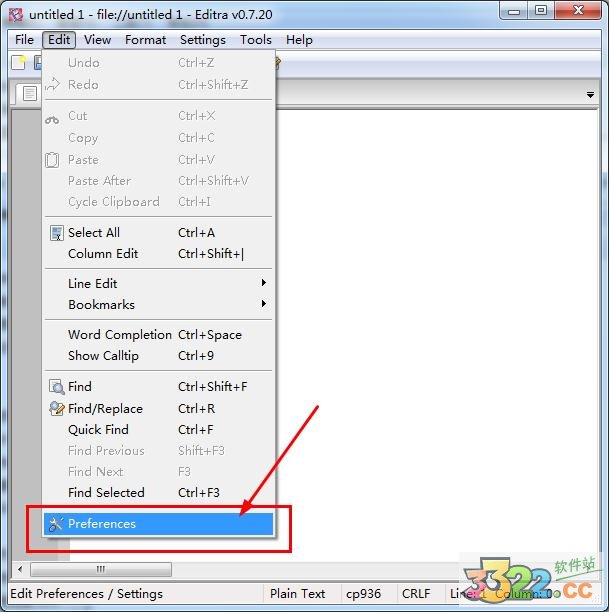This screenshot has width=609, height=612.
Task: Open the untitled 1 document tab
Action: [x=29, y=94]
